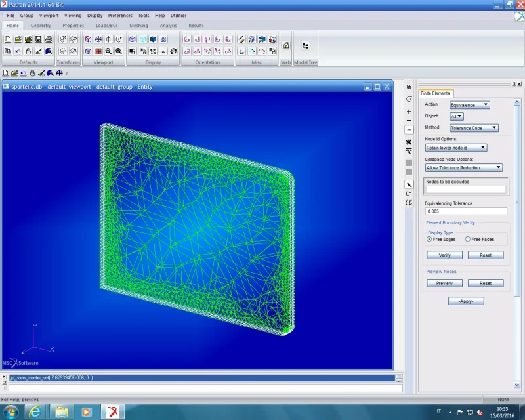Click the -Apply- button
This screenshot has height=420, width=525.
pyautogui.click(x=466, y=301)
